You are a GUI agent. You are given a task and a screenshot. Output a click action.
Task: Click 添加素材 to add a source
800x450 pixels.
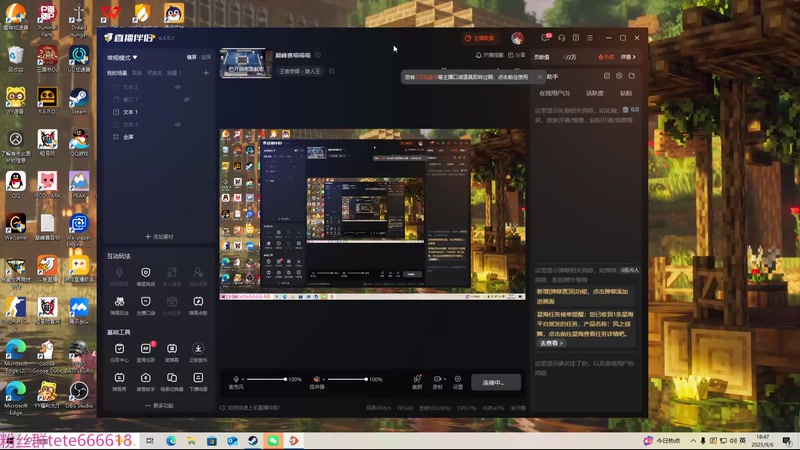pyautogui.click(x=159, y=237)
